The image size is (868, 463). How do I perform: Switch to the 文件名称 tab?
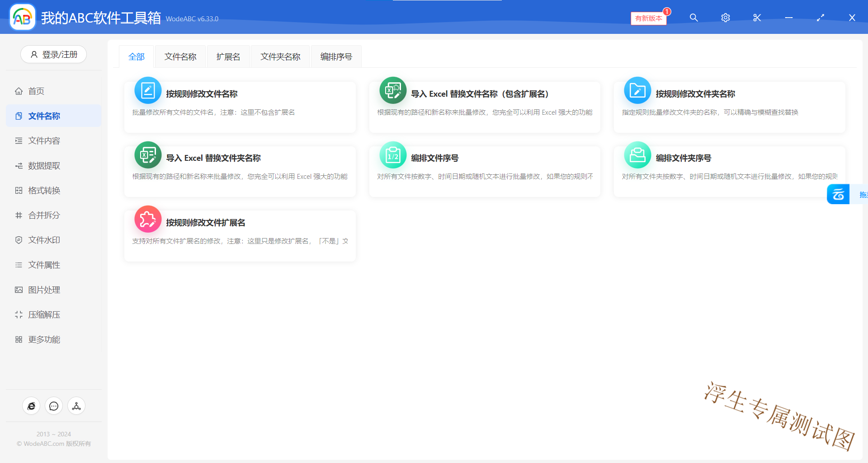point(180,57)
